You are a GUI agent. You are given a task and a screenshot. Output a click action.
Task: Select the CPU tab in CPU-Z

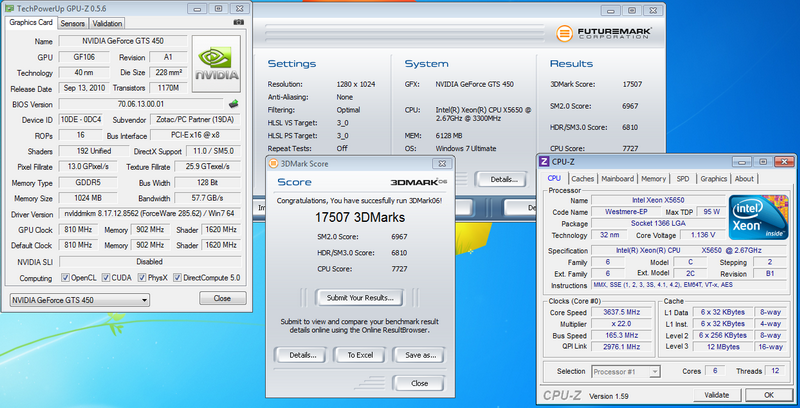coord(554,178)
